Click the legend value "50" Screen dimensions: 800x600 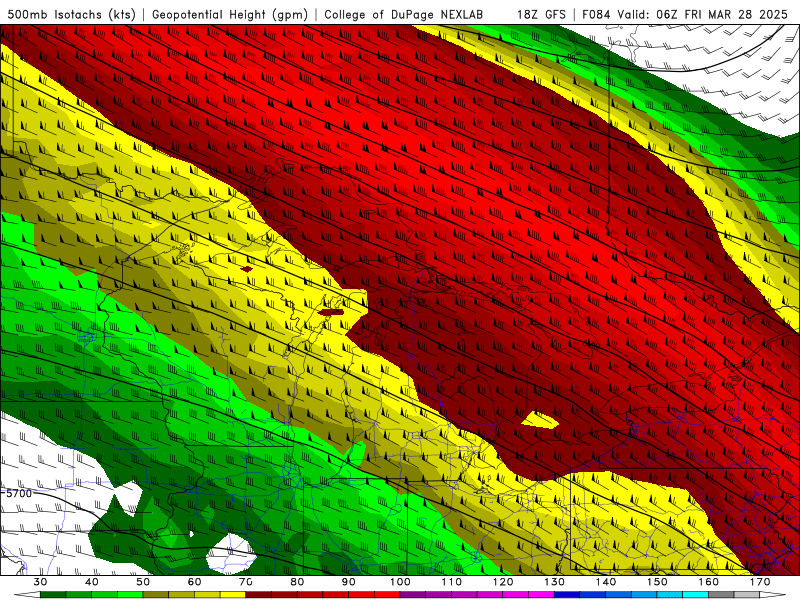(143, 582)
